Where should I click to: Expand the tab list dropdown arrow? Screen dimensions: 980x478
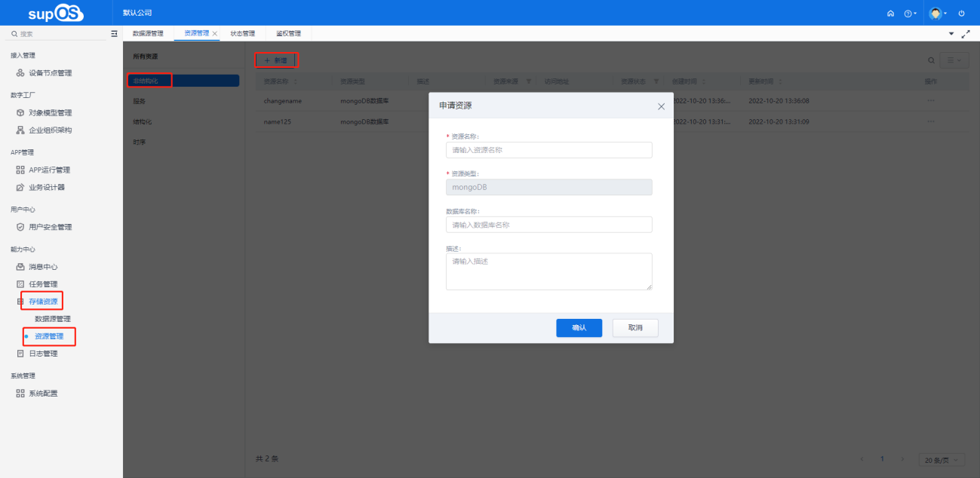tap(951, 34)
